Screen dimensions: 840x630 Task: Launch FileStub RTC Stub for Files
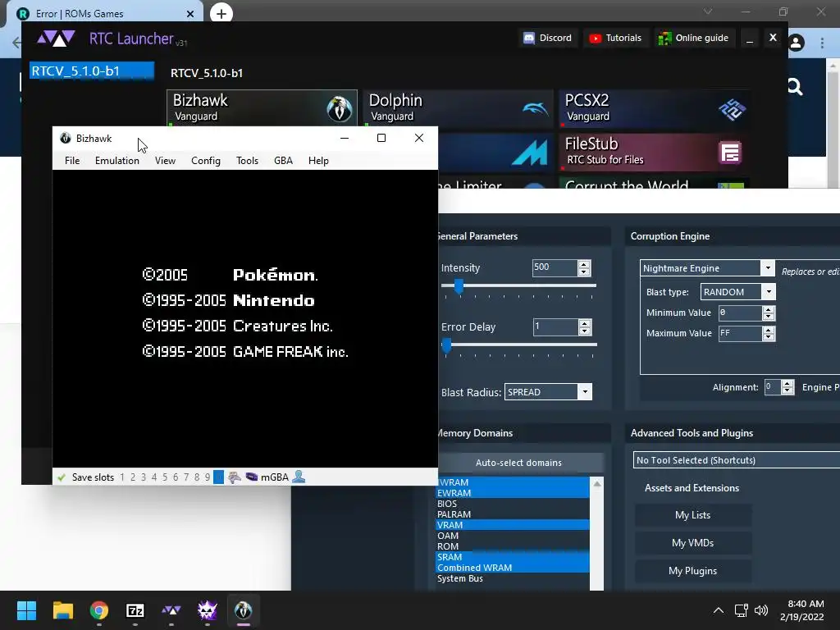tap(654, 152)
